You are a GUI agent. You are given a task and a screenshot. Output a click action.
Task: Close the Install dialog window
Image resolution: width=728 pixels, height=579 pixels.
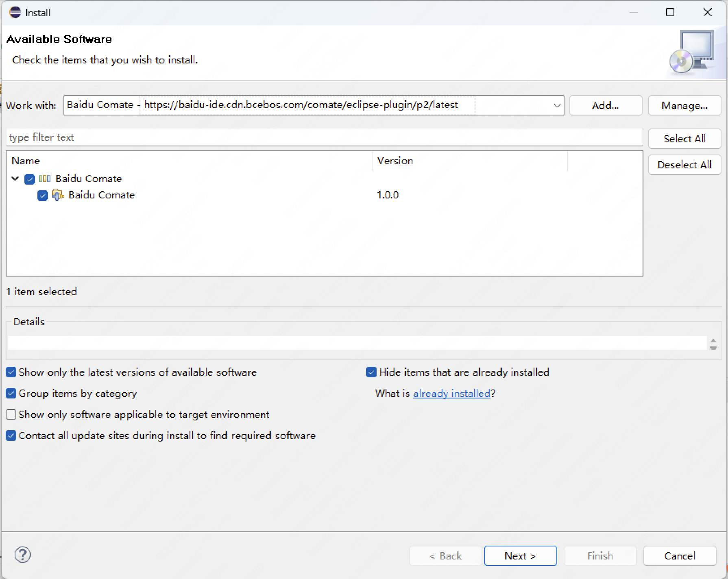tap(708, 13)
